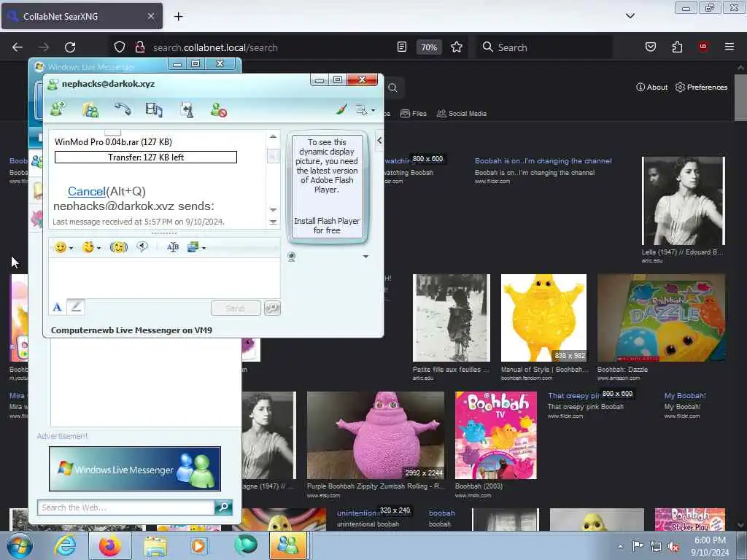Viewport: 747px width, 560px height.
Task: Select the Files search category tab
Action: [x=414, y=113]
